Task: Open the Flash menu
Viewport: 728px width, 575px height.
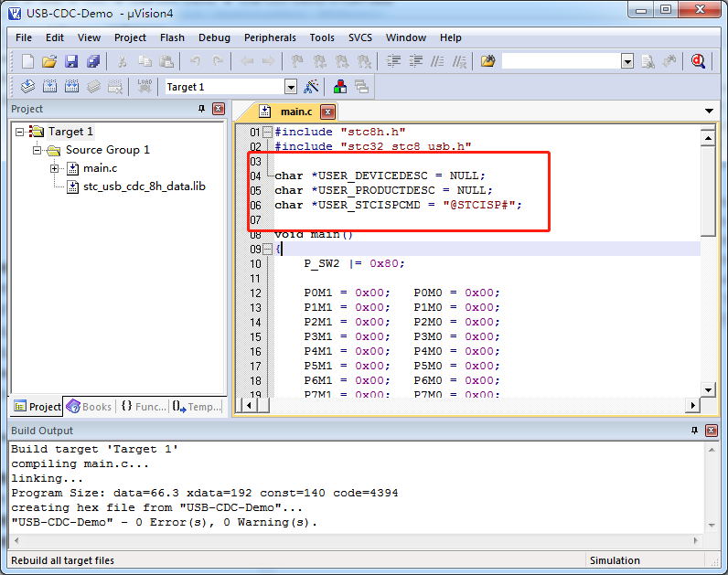Action: point(172,37)
